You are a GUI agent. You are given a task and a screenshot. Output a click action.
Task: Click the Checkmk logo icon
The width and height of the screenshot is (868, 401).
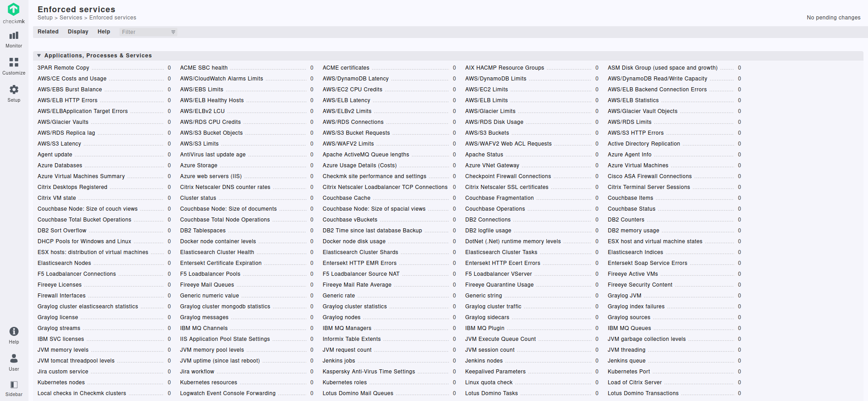pos(14,9)
